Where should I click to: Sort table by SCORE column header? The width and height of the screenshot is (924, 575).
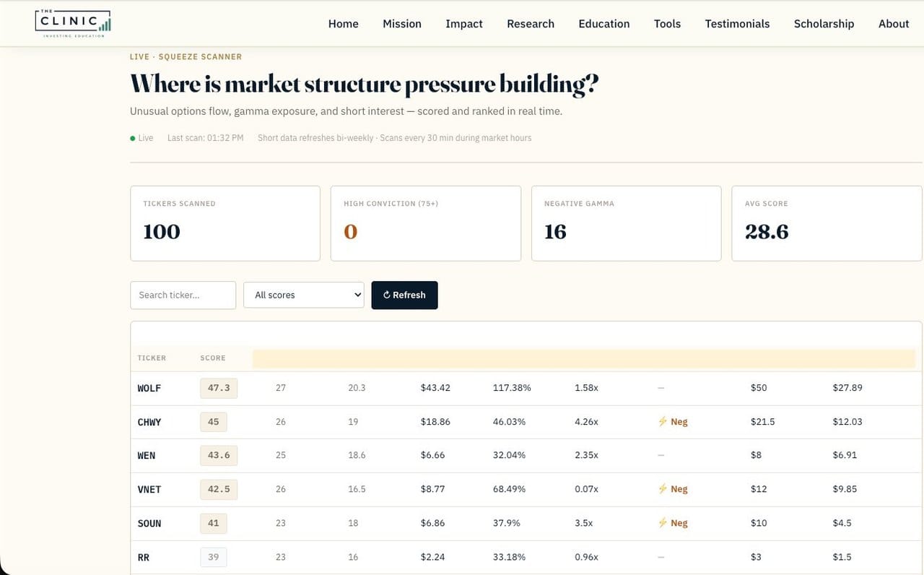pos(213,358)
